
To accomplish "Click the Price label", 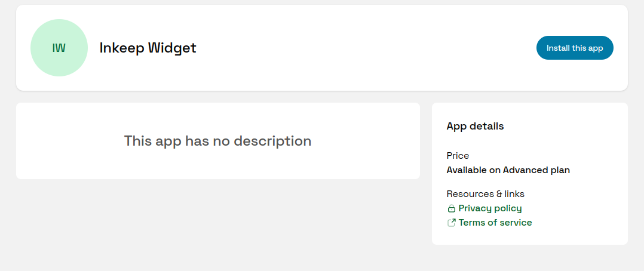I will pyautogui.click(x=458, y=156).
